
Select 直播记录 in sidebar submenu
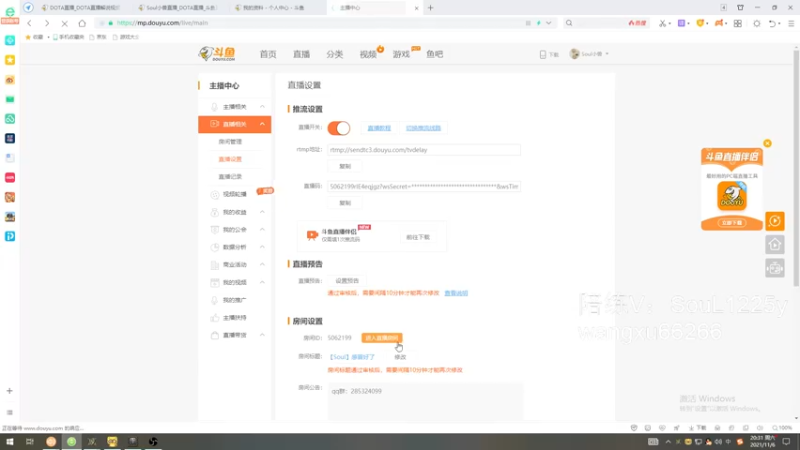(x=230, y=177)
